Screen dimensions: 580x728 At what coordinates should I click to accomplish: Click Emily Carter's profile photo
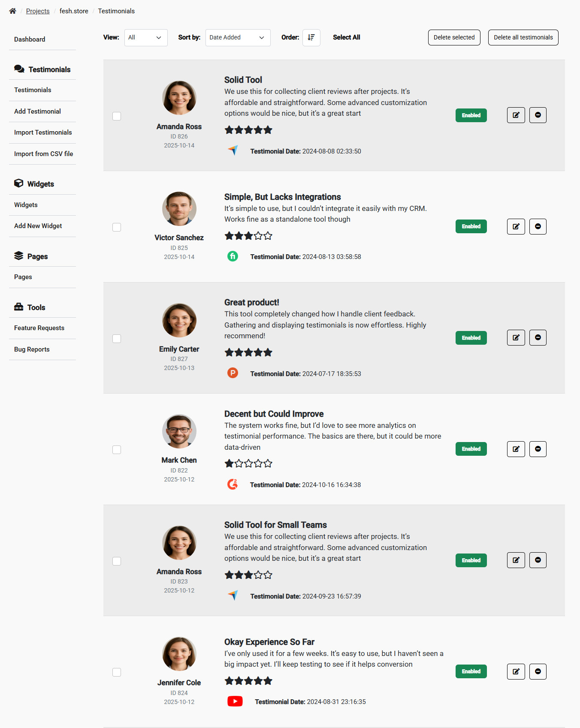tap(179, 320)
